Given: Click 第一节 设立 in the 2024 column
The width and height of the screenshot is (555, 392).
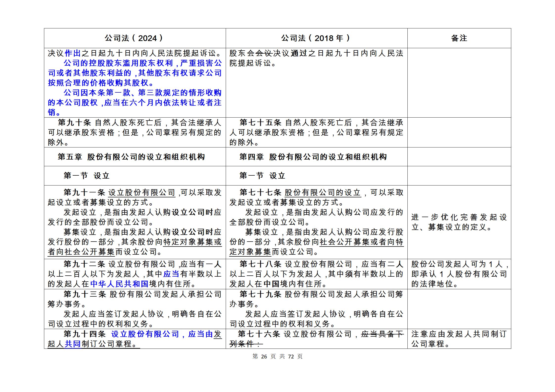Looking at the screenshot, I should pos(87,176).
